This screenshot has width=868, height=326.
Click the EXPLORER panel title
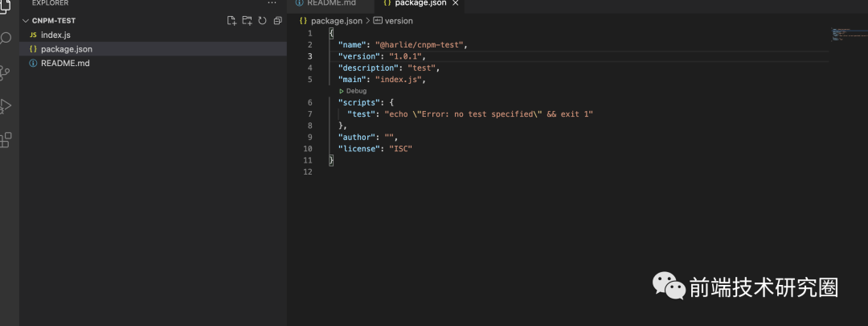tap(50, 3)
